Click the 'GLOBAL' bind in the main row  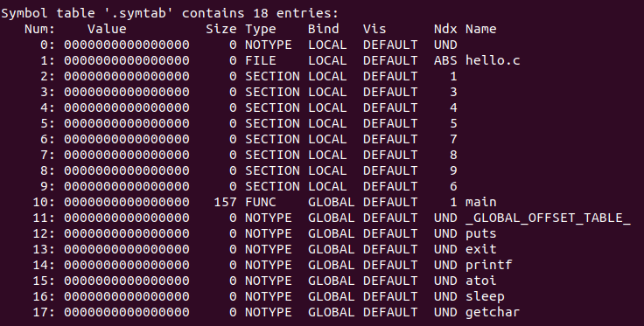point(331,202)
